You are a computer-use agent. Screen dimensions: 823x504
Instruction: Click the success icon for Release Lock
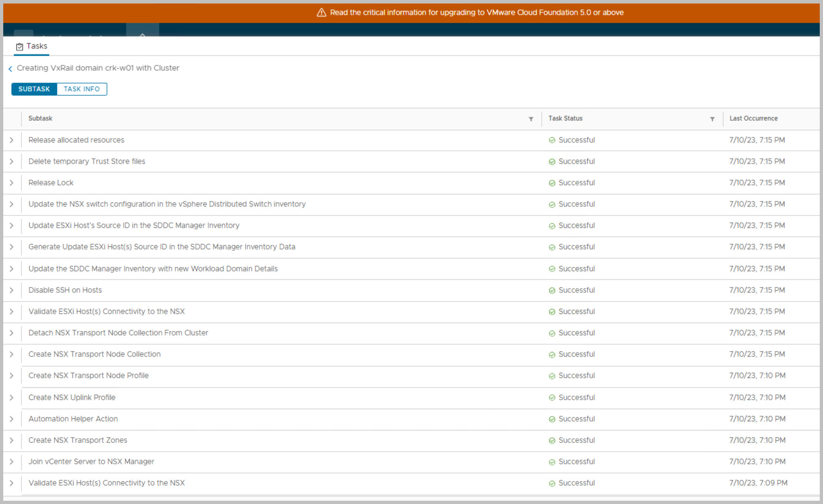click(552, 183)
